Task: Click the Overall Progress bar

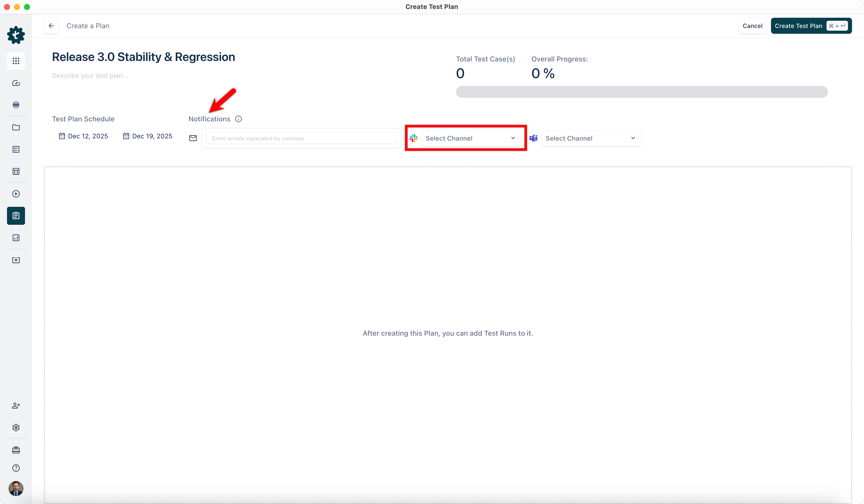Action: [641, 92]
